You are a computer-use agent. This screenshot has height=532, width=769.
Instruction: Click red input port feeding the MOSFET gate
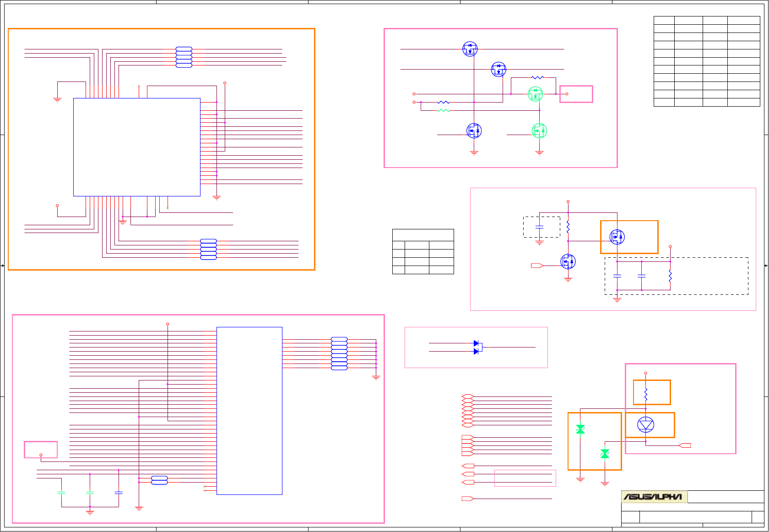click(x=537, y=266)
